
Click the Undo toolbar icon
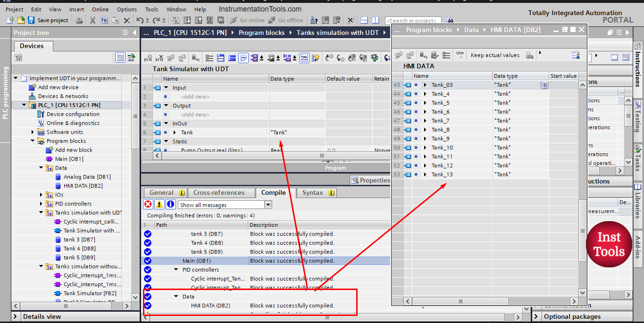(x=141, y=20)
